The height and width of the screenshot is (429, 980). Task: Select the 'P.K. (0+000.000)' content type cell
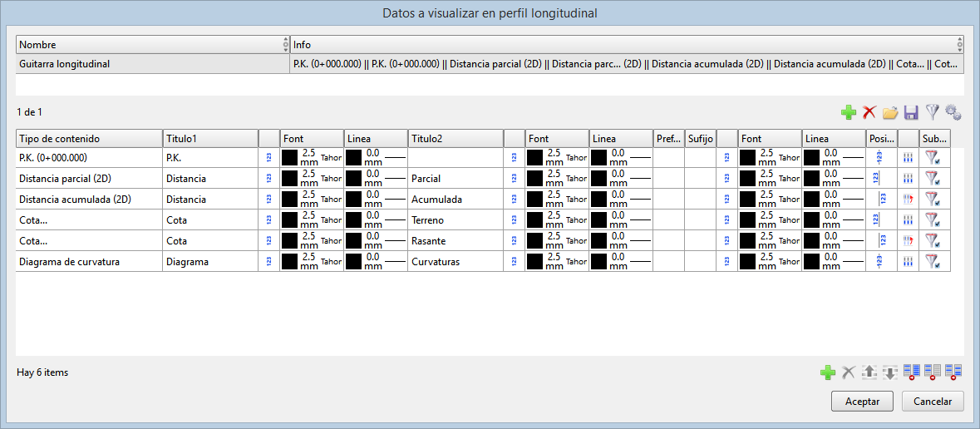coord(89,158)
